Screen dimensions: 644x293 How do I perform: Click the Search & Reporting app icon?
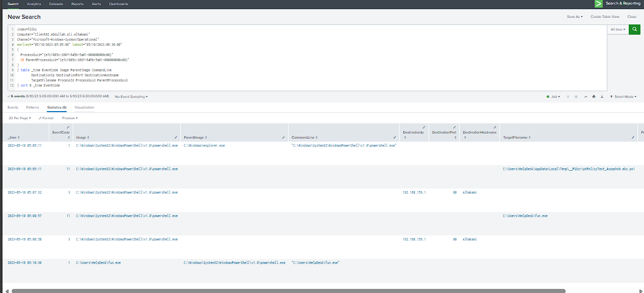[599, 4]
